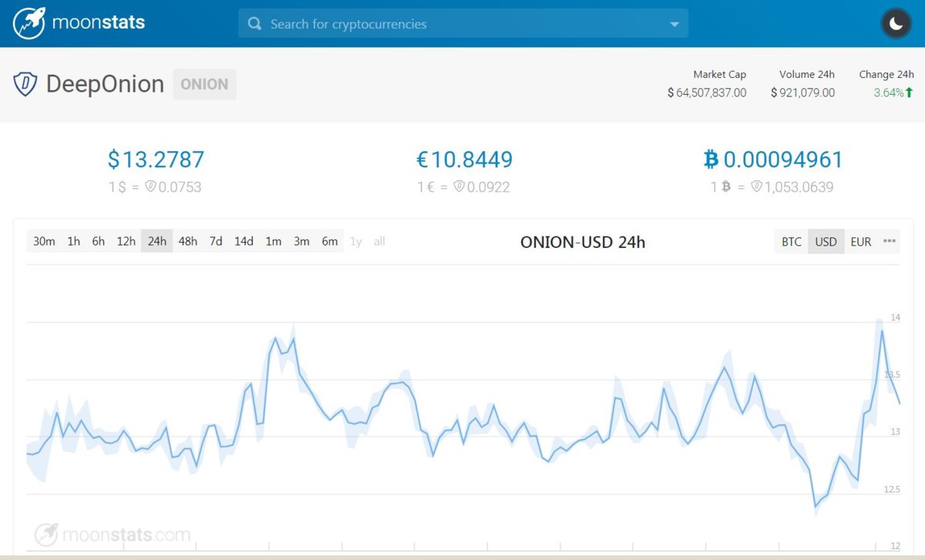Click the $13.2787 USD price

[x=156, y=159]
